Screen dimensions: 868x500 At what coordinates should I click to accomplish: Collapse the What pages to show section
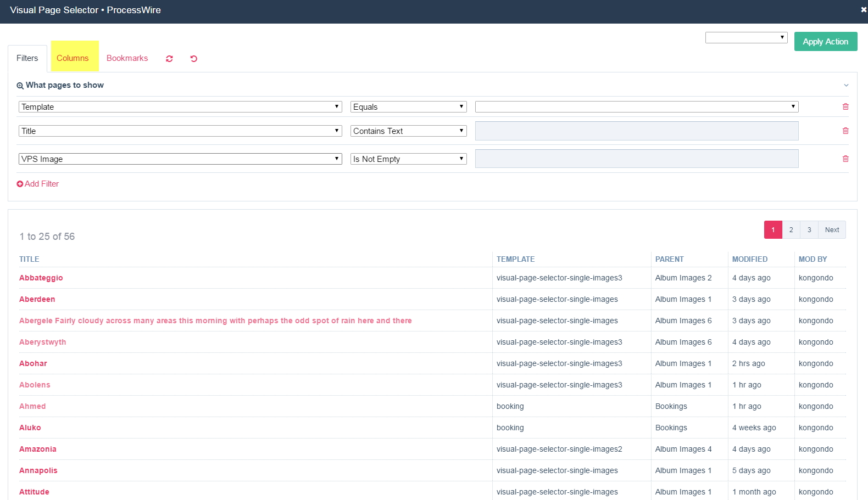pos(846,85)
